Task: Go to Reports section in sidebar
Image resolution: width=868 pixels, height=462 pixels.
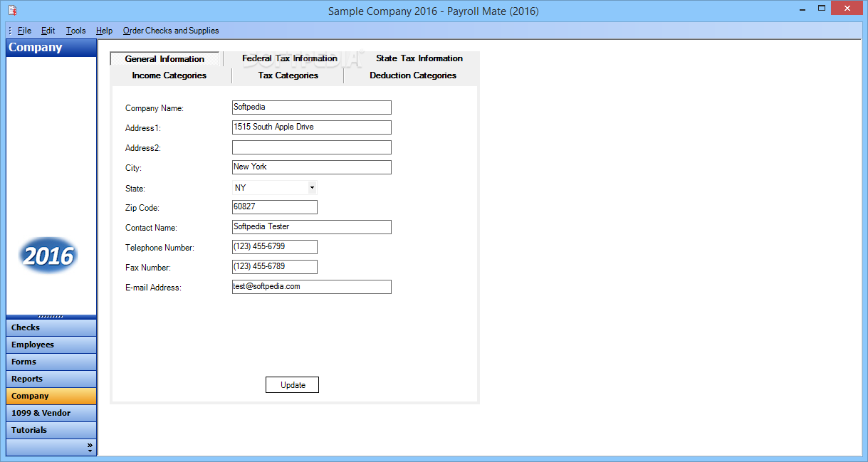Action: pyautogui.click(x=51, y=379)
